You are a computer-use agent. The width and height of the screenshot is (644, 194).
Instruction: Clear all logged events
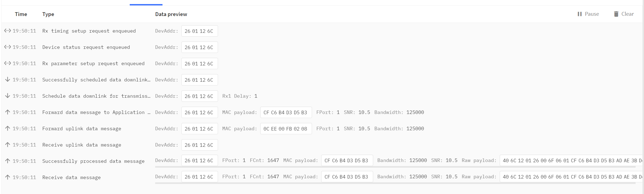tap(624, 14)
